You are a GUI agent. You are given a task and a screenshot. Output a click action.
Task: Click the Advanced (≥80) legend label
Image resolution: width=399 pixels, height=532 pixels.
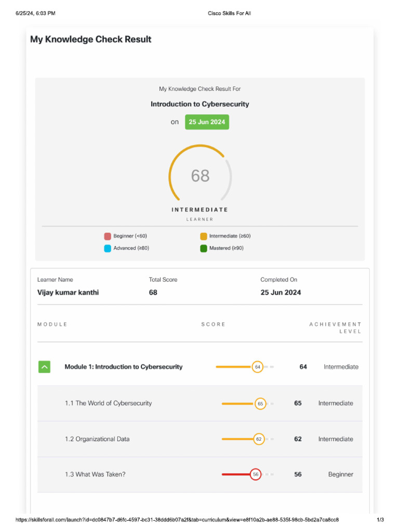131,248
